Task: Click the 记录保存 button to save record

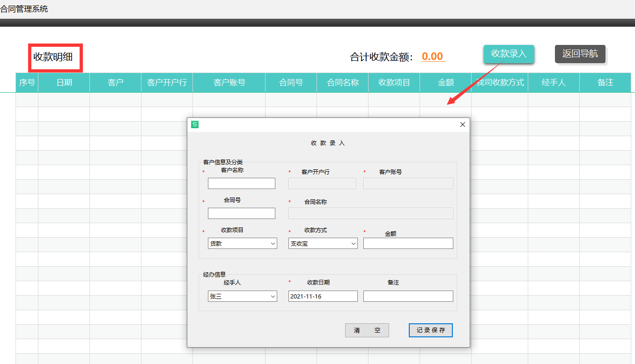Action: pos(430,330)
